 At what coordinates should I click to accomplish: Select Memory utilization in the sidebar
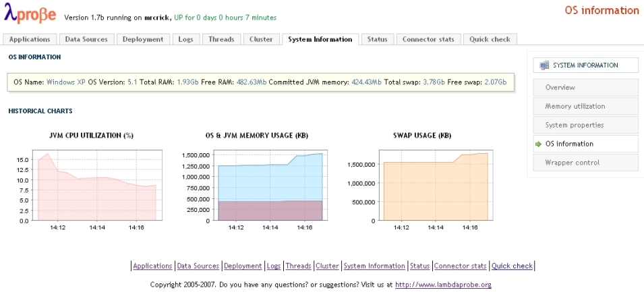(x=586, y=106)
